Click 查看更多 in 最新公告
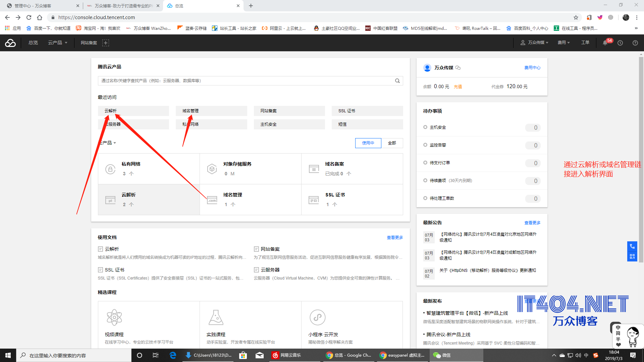This screenshot has width=644, height=362. click(532, 223)
